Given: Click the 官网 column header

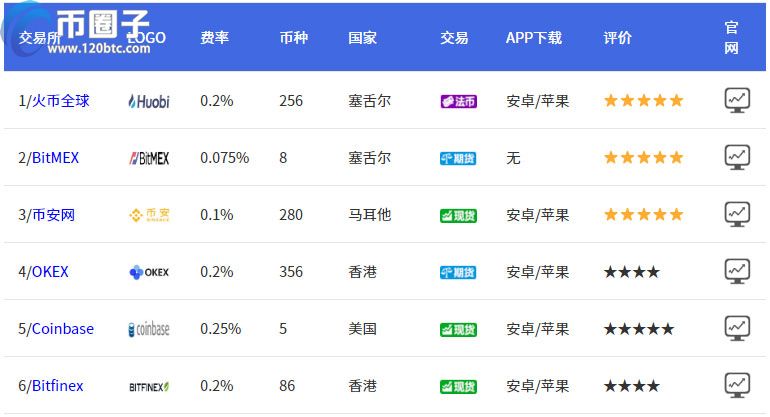Looking at the screenshot, I should (731, 37).
